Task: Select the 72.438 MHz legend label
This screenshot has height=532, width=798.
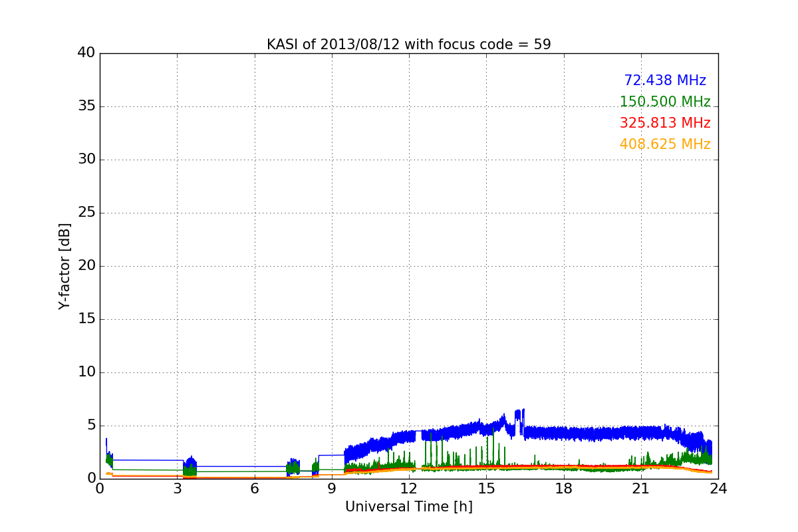Action: click(665, 80)
